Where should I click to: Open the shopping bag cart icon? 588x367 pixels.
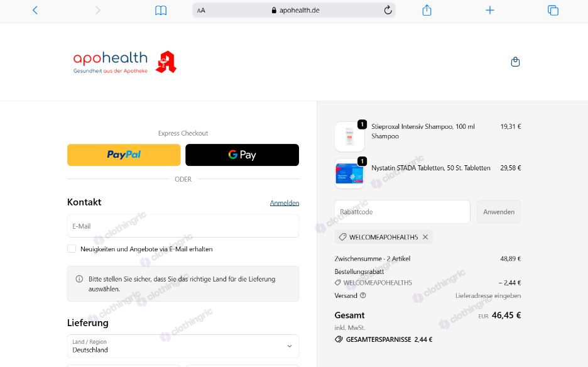(515, 62)
